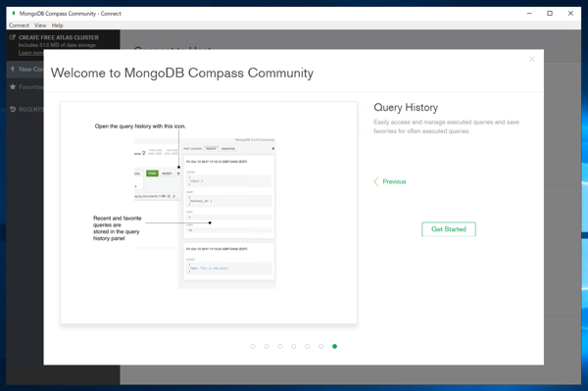The image size is (588, 391).
Task: Select the second carousel page dot
Action: pos(267,346)
